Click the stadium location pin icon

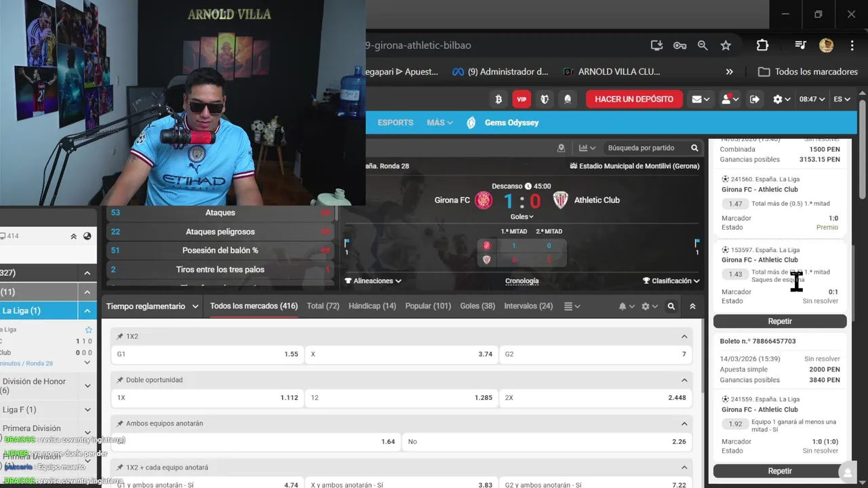coord(561,148)
